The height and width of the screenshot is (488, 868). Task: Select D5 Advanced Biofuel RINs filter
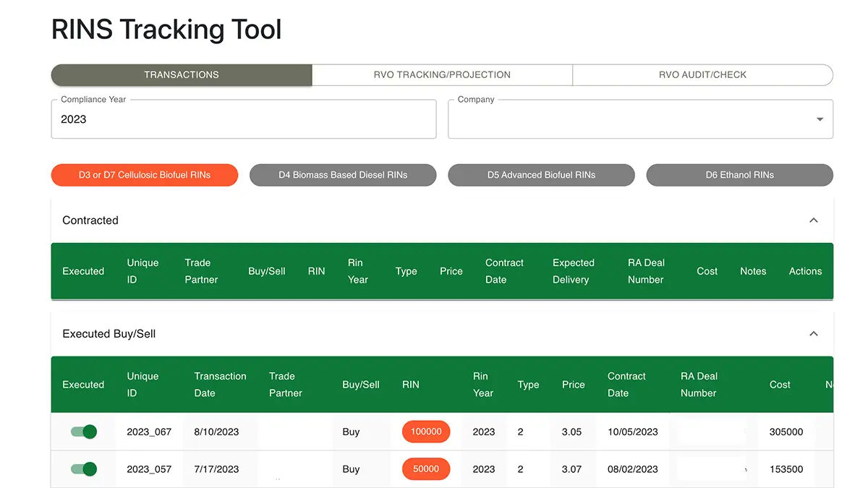[541, 175]
